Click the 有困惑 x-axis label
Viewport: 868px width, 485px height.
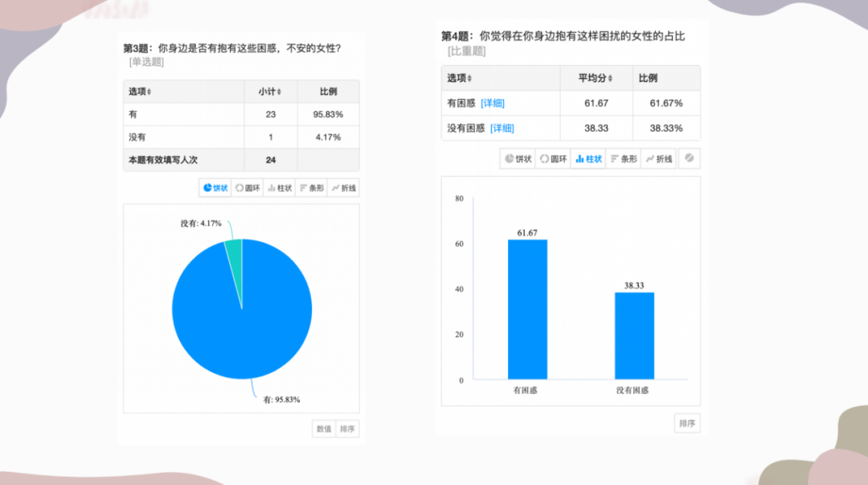click(x=526, y=390)
